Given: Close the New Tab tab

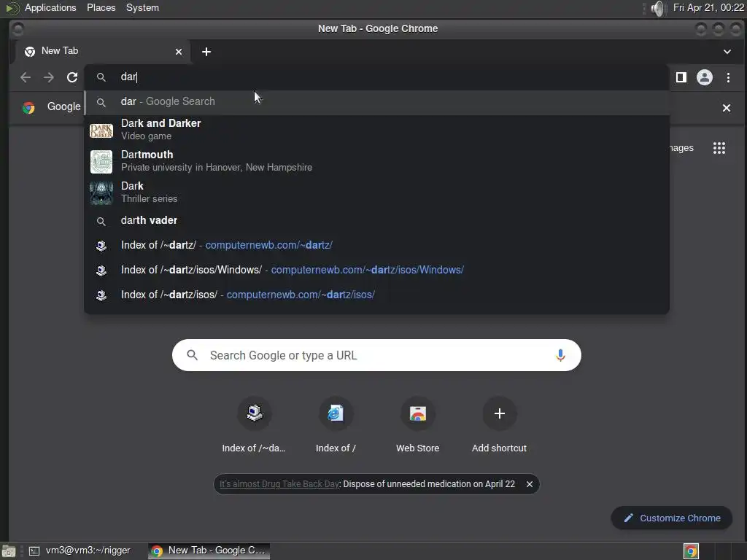Looking at the screenshot, I should (x=179, y=52).
